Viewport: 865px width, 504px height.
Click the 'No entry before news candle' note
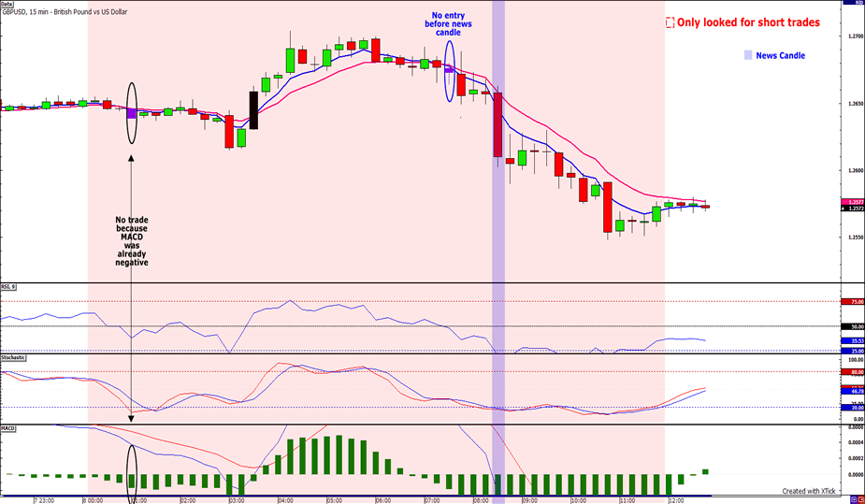click(448, 24)
